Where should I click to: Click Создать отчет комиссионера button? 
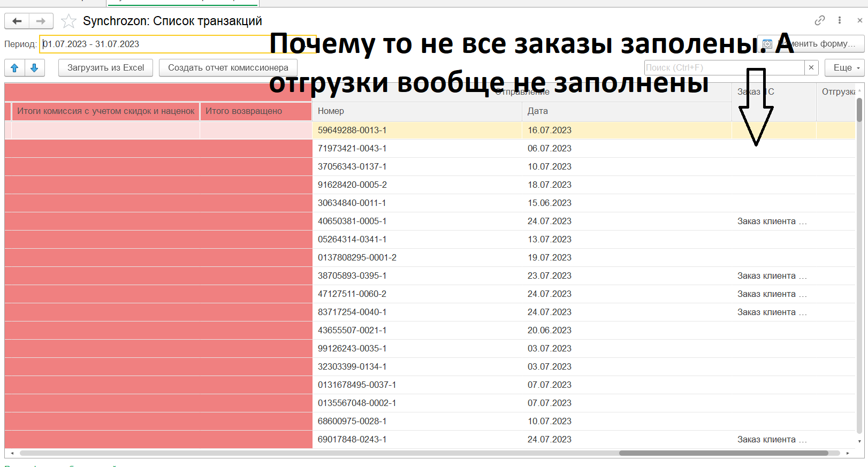coord(228,68)
